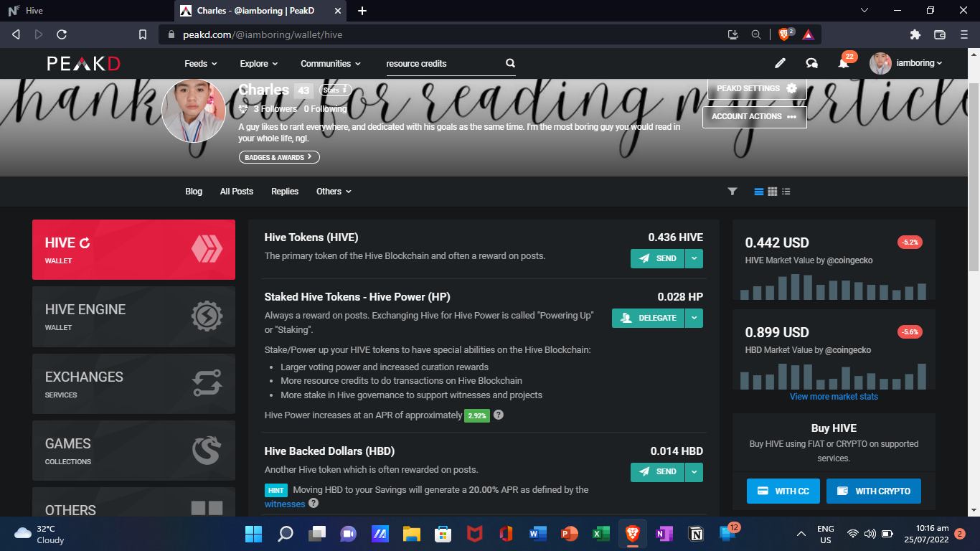Switch to the Hive browser tab
Image resolution: width=980 pixels, height=551 pixels.
click(86, 11)
